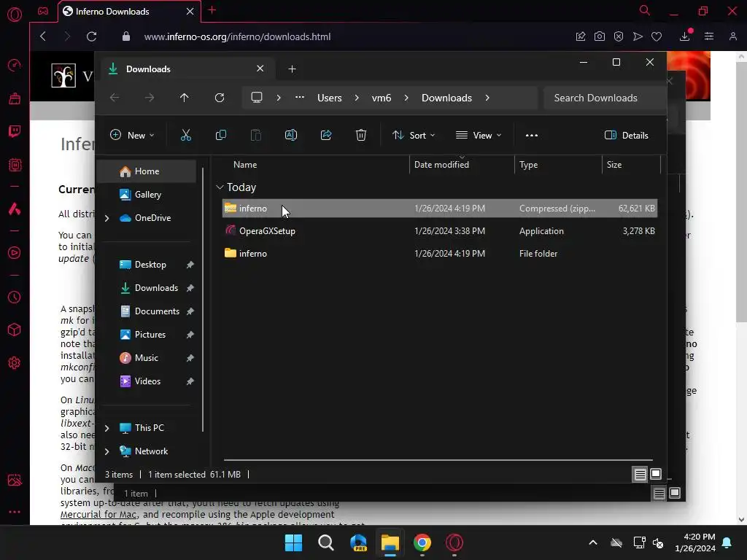747x560 pixels.
Task: Open History clock icon in Opera sidebar
Action: (15, 297)
